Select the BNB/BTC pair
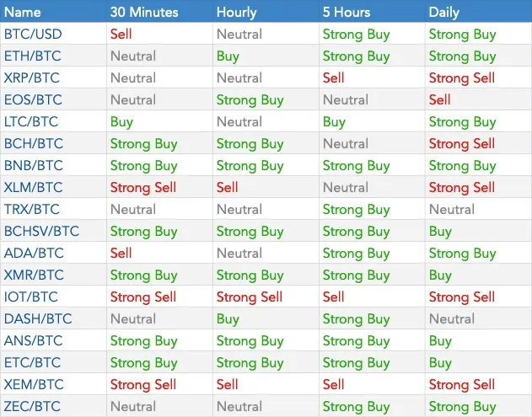The image size is (532, 417). (x=33, y=165)
